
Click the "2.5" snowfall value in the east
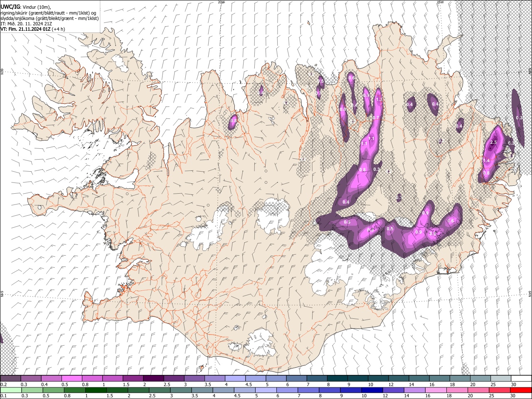(493, 142)
